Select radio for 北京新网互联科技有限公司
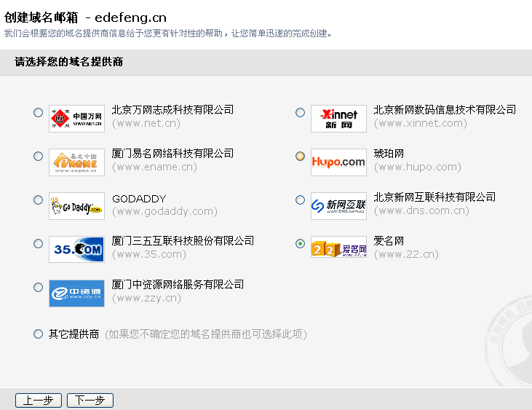 (x=300, y=200)
